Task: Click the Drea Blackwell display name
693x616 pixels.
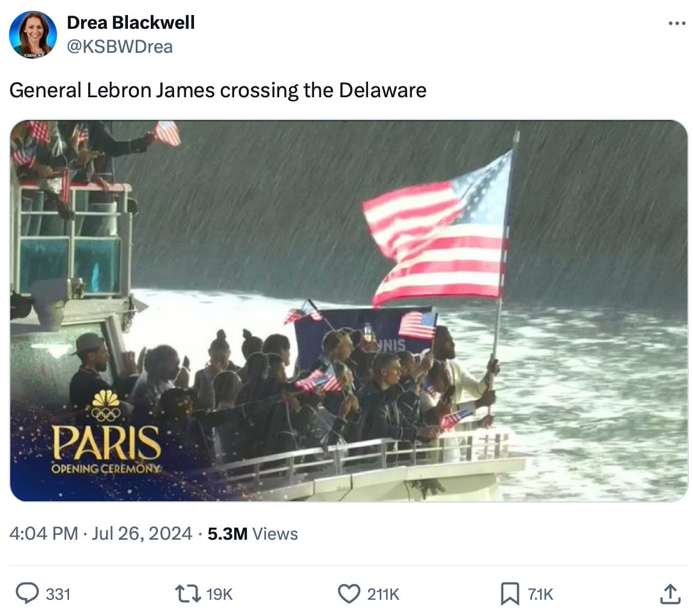Action: point(130,23)
